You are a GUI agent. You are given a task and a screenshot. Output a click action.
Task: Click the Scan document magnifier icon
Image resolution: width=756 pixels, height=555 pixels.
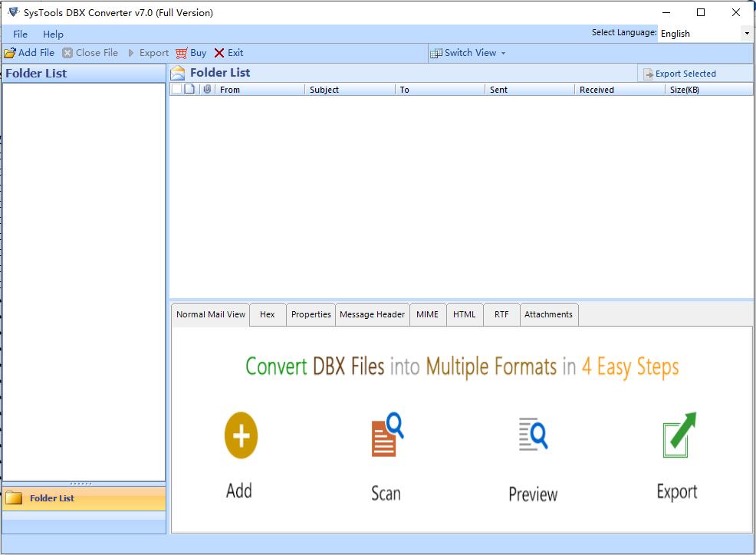pos(387,435)
